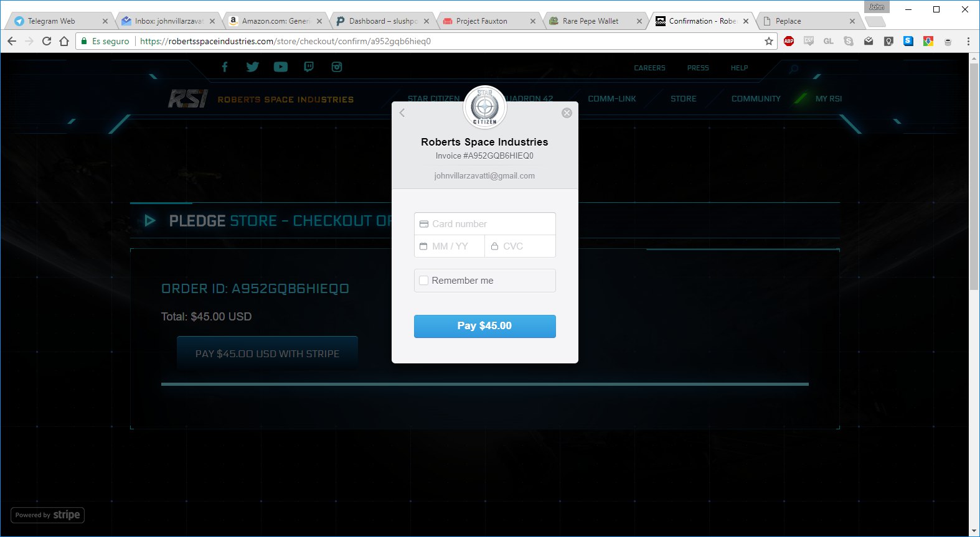
Task: Click into the CVC field
Action: [x=521, y=246]
